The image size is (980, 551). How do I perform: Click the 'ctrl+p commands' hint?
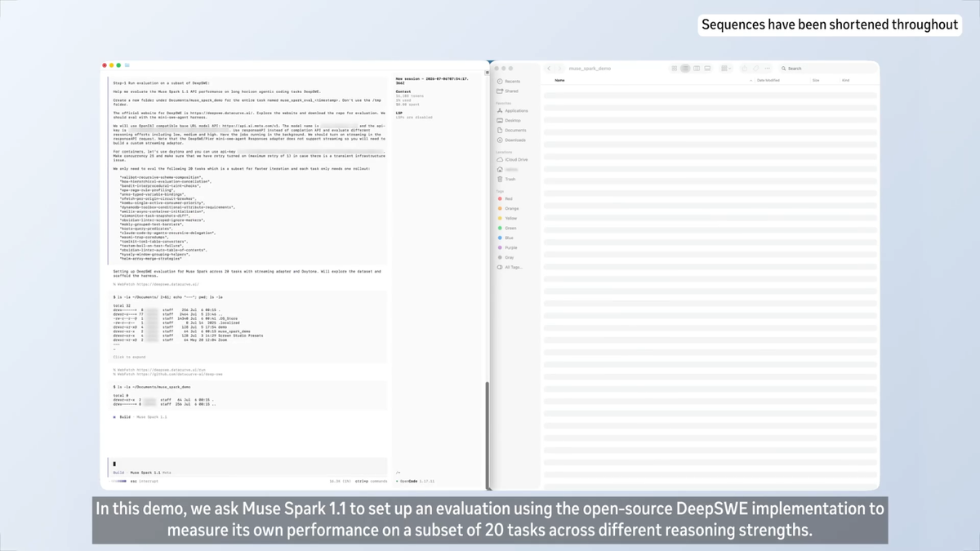[x=371, y=482]
